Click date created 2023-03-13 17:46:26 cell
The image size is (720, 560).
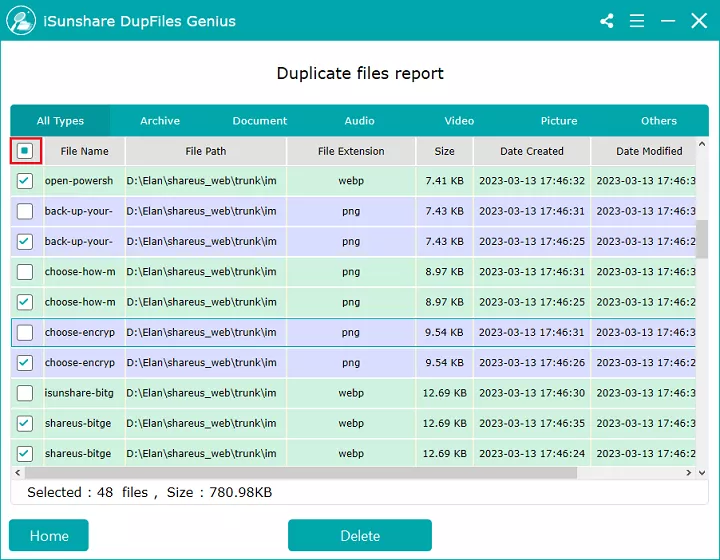[532, 363]
